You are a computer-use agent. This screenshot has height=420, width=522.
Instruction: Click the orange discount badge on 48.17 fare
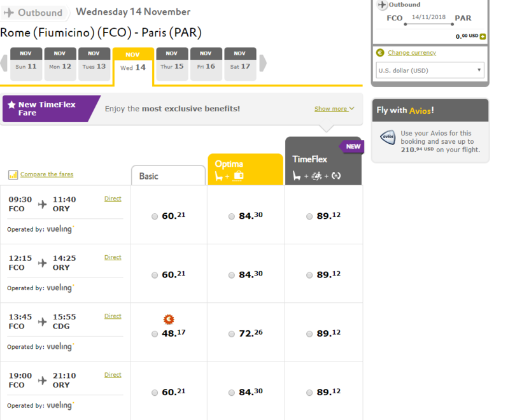169,319
